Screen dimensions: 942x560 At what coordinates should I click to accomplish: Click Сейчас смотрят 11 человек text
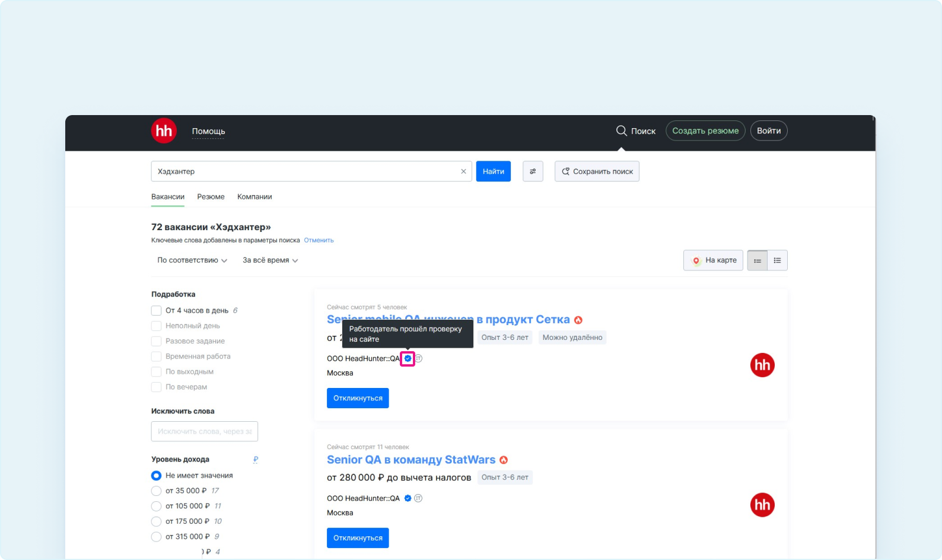[x=368, y=447]
